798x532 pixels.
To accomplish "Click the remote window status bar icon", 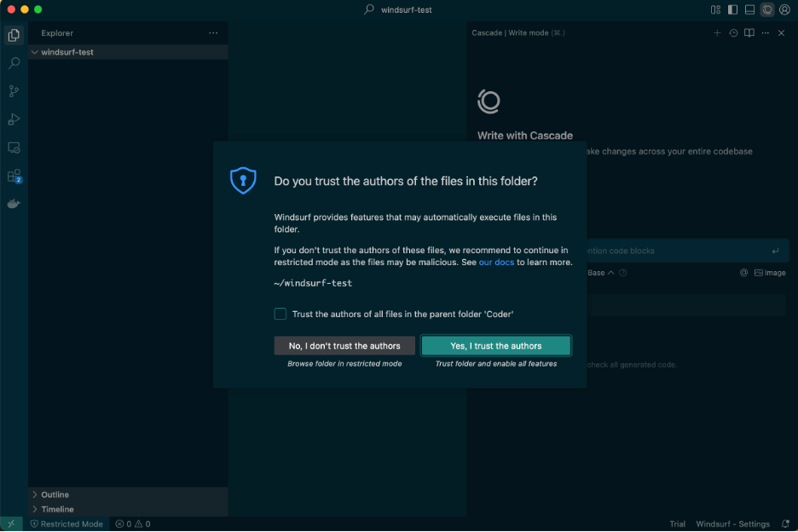I will pyautogui.click(x=11, y=524).
